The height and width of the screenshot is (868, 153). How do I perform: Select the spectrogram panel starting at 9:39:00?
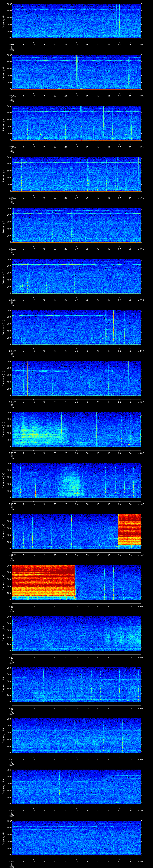pyautogui.click(x=76, y=429)
